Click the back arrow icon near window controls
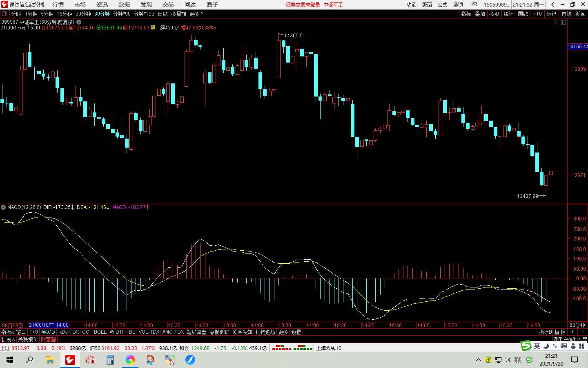 click(x=552, y=4)
